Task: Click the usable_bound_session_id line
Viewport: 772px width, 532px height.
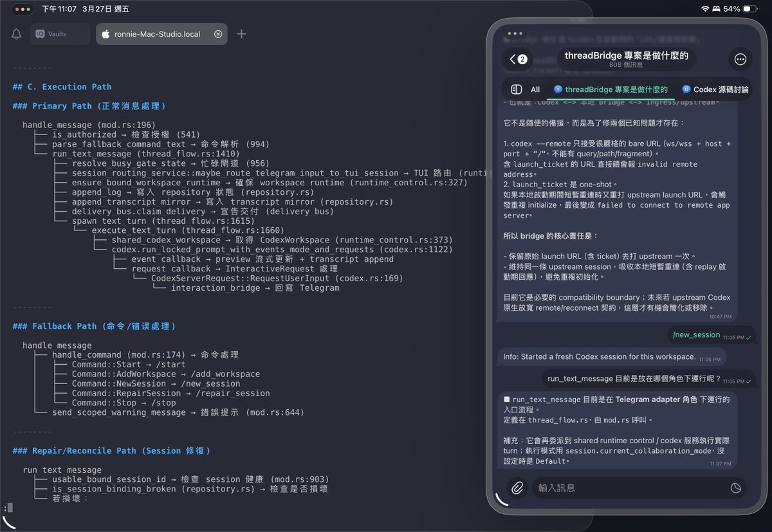Action: click(x=190, y=479)
